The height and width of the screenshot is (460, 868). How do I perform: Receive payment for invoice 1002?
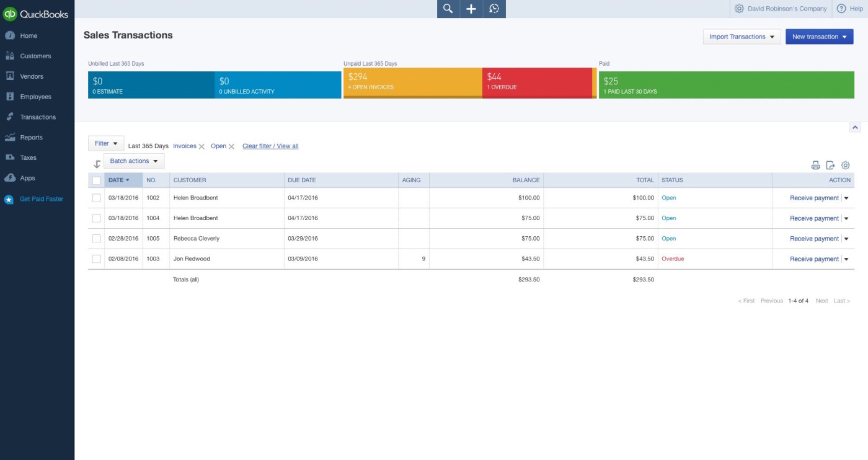coord(814,198)
